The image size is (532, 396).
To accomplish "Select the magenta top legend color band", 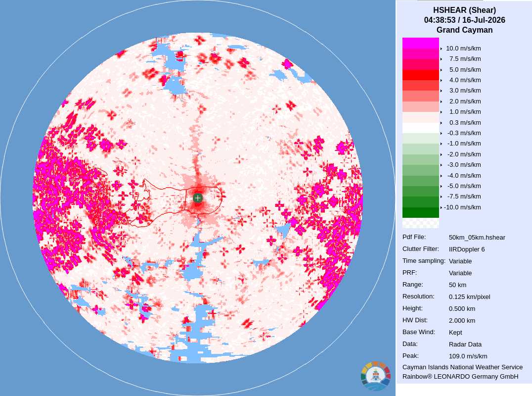I will 421,43.
